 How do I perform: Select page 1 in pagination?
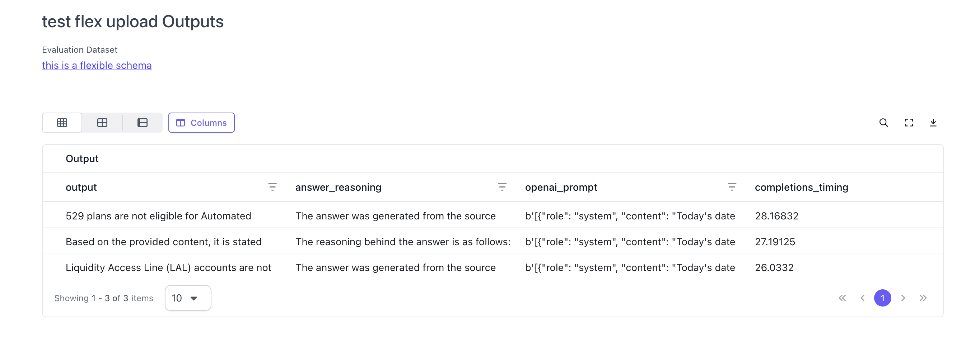coord(882,298)
